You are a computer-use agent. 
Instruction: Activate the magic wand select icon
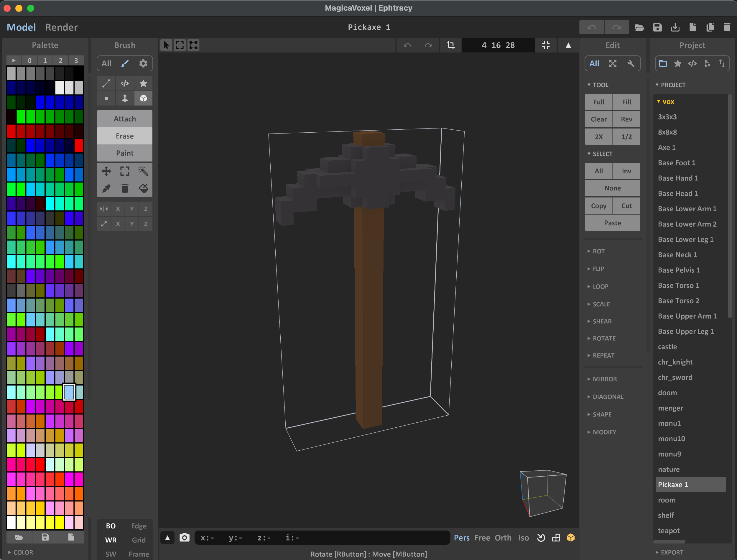click(x=143, y=171)
